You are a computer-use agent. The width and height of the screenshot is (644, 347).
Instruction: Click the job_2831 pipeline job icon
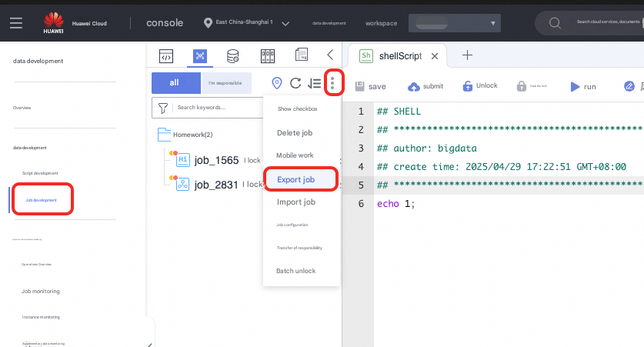(182, 185)
